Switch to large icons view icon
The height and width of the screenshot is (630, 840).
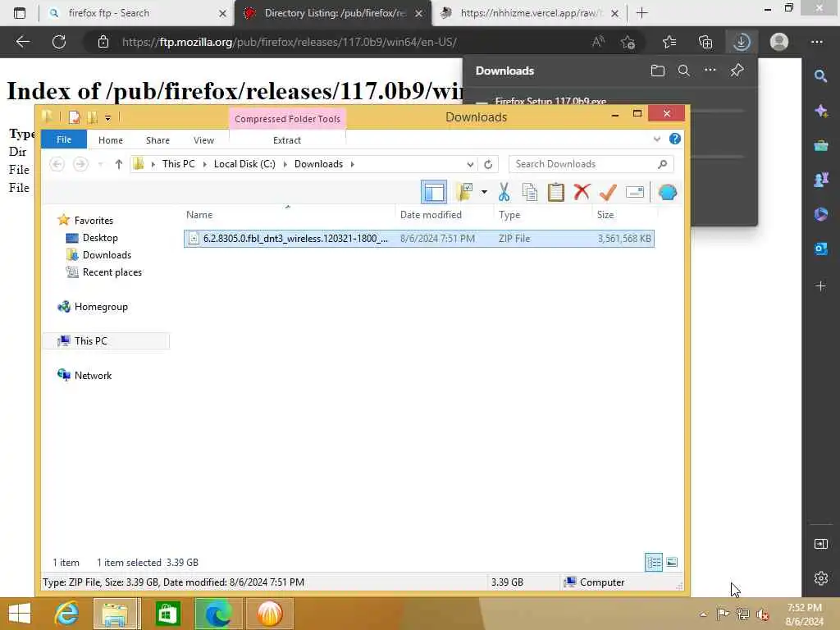672,562
